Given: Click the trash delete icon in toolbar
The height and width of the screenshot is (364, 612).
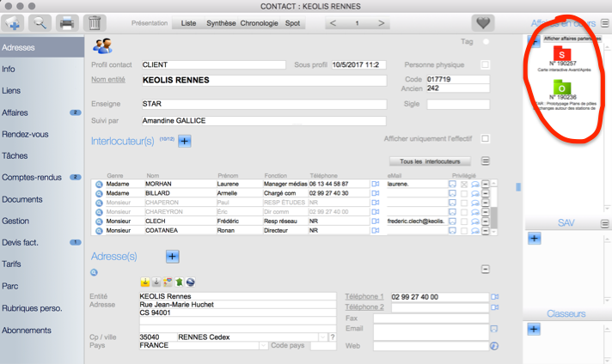Looking at the screenshot, I should pyautogui.click(x=95, y=22).
